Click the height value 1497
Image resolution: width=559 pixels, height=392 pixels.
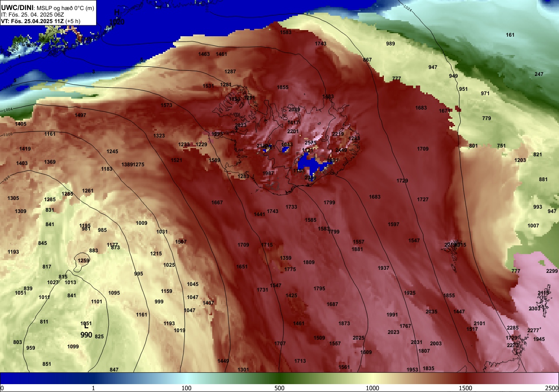pos(80,115)
